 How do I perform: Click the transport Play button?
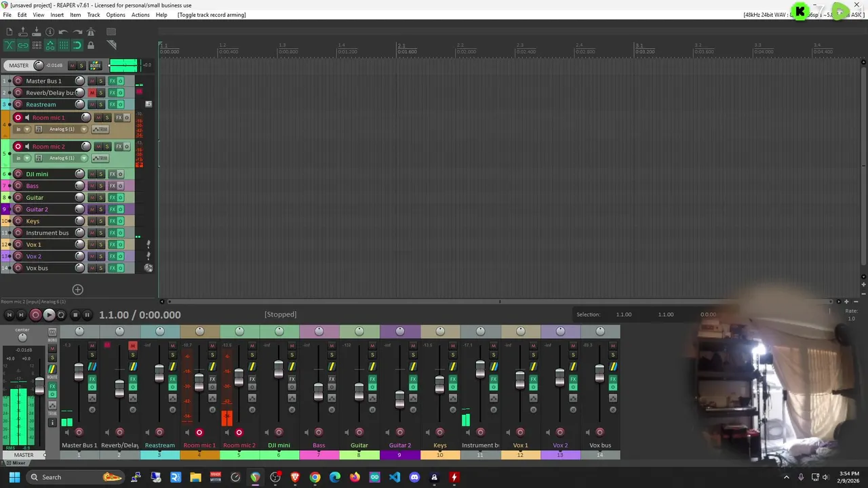tap(49, 315)
